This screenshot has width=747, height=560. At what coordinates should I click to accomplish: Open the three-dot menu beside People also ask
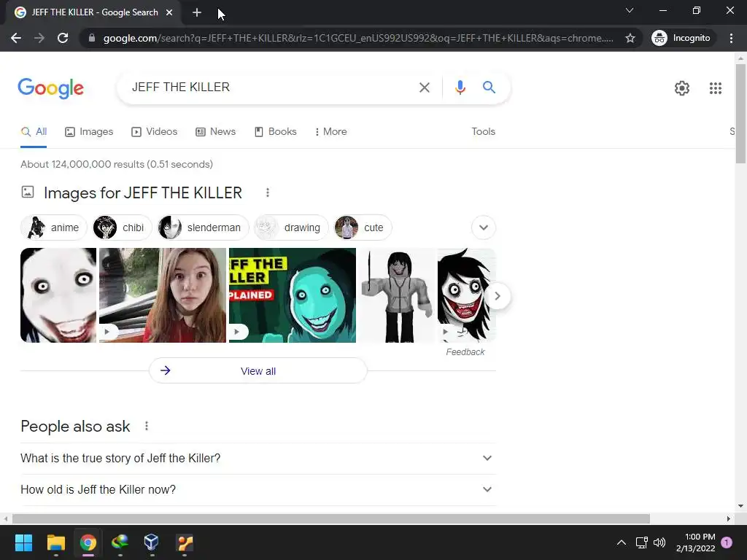point(146,426)
